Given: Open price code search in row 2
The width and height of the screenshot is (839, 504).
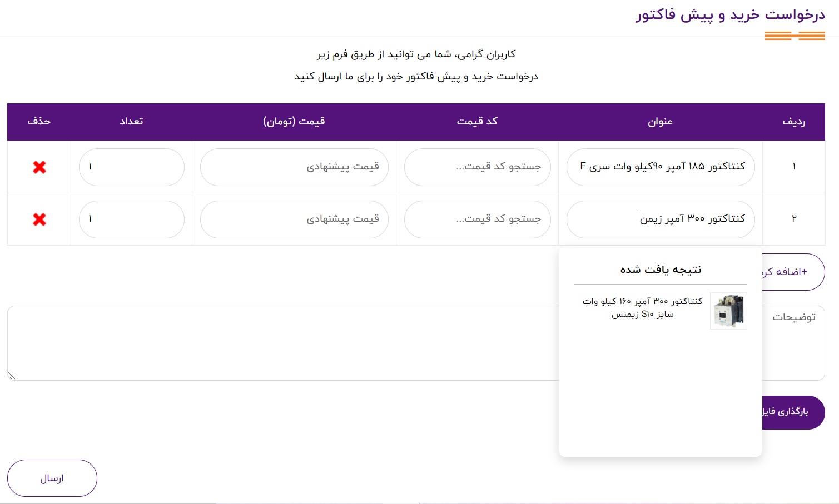Looking at the screenshot, I should 477,219.
